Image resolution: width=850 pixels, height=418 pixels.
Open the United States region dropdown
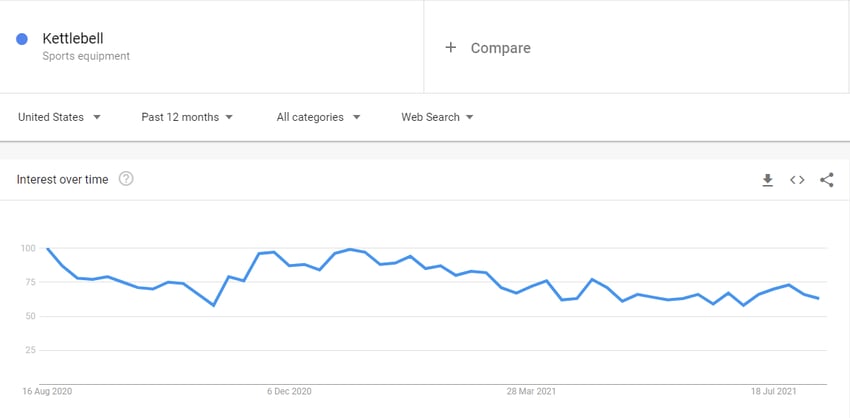[x=60, y=117]
